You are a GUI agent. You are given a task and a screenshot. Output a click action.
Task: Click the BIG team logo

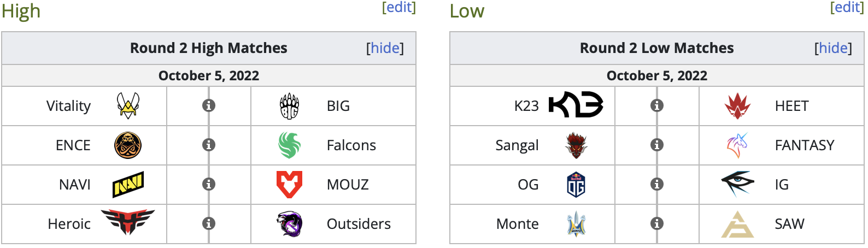tap(289, 106)
